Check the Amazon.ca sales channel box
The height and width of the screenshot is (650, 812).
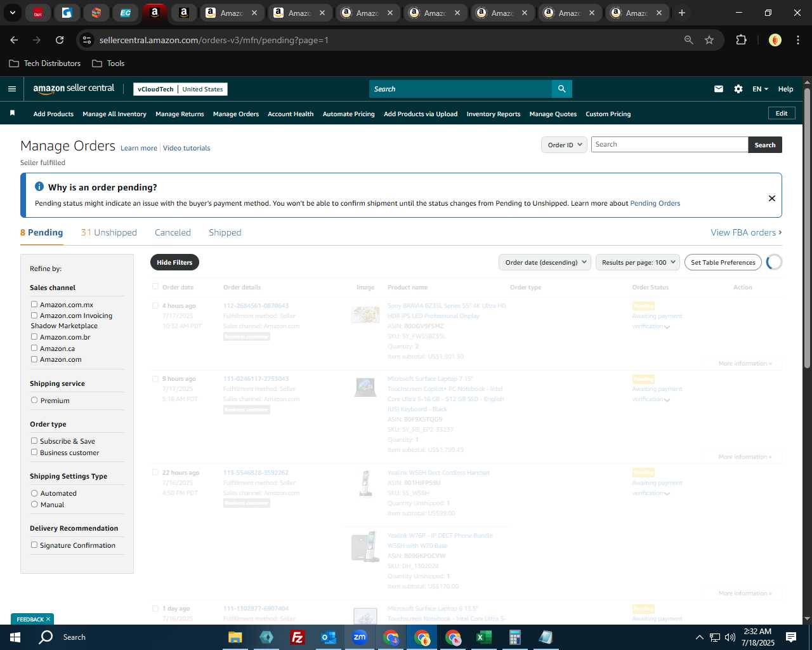coord(34,348)
